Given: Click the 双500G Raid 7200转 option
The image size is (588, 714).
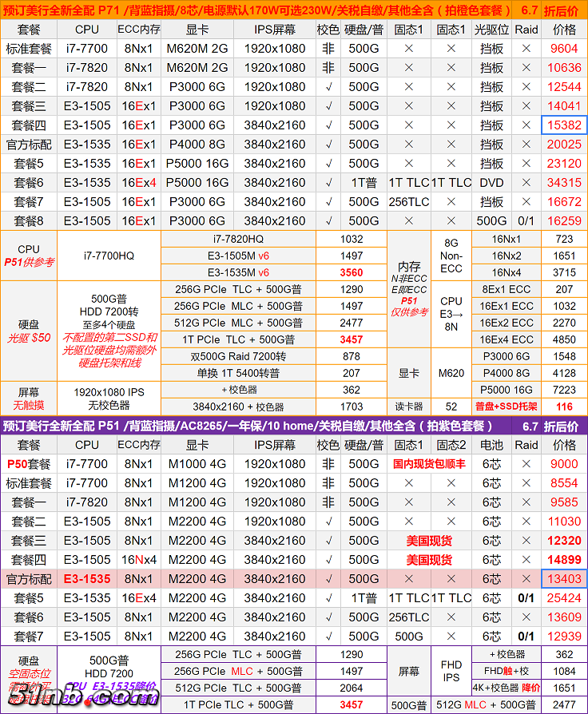Looking at the screenshot, I should (238, 356).
